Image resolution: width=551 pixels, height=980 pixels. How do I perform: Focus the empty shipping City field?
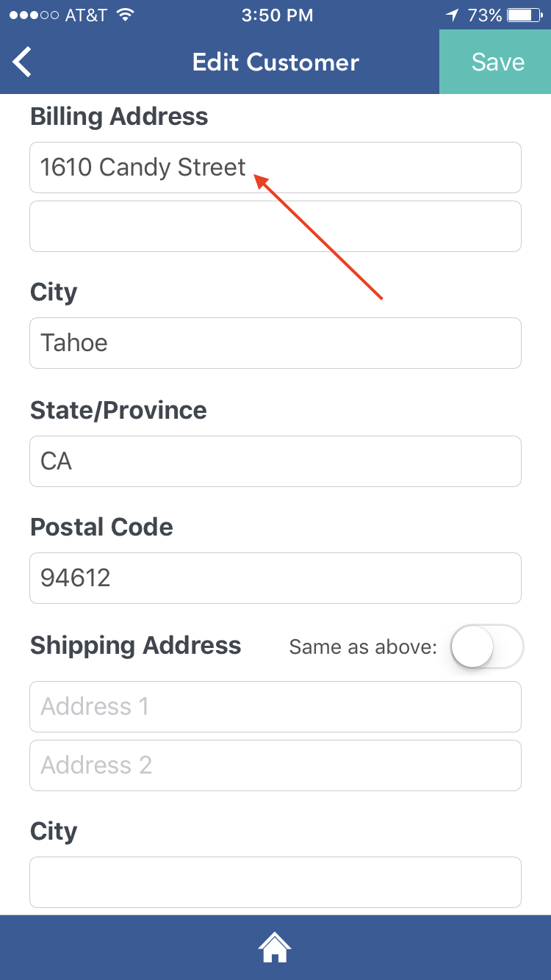(x=275, y=882)
